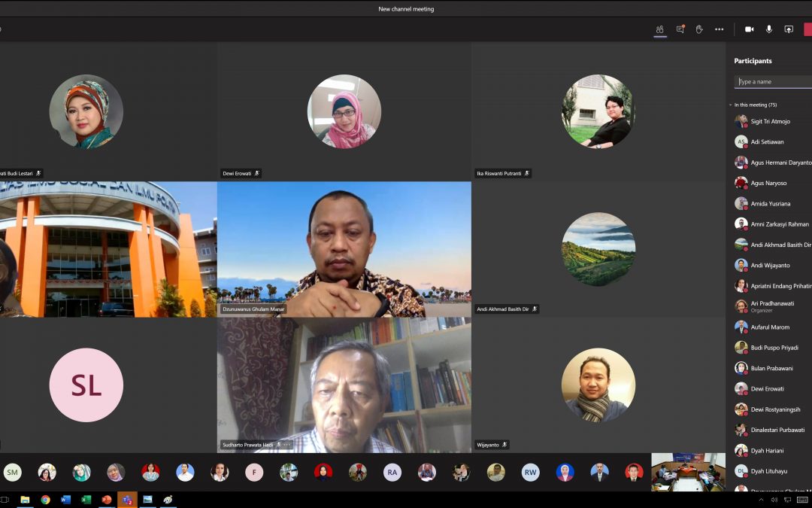Open Google Chrome from the taskbar
812x508 pixels.
pos(45,500)
